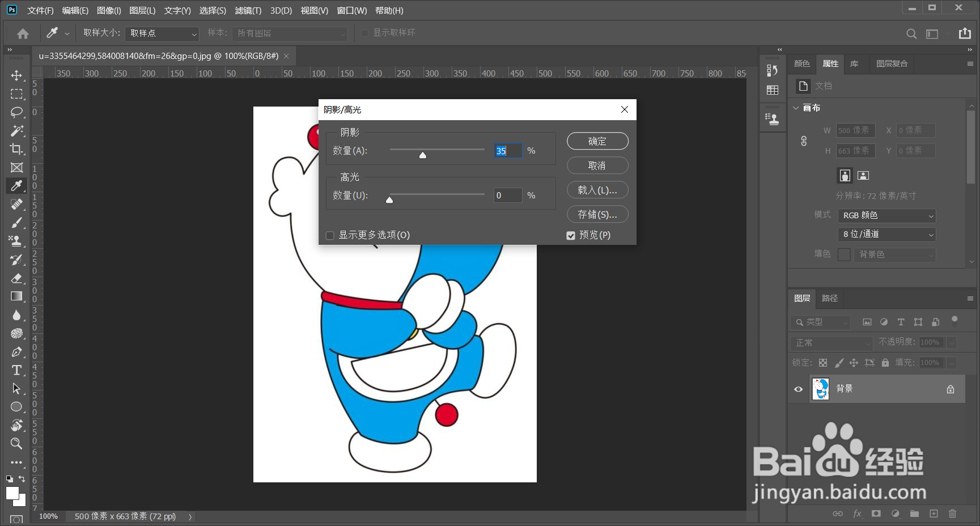Switch to the Color panel tab

pos(801,63)
